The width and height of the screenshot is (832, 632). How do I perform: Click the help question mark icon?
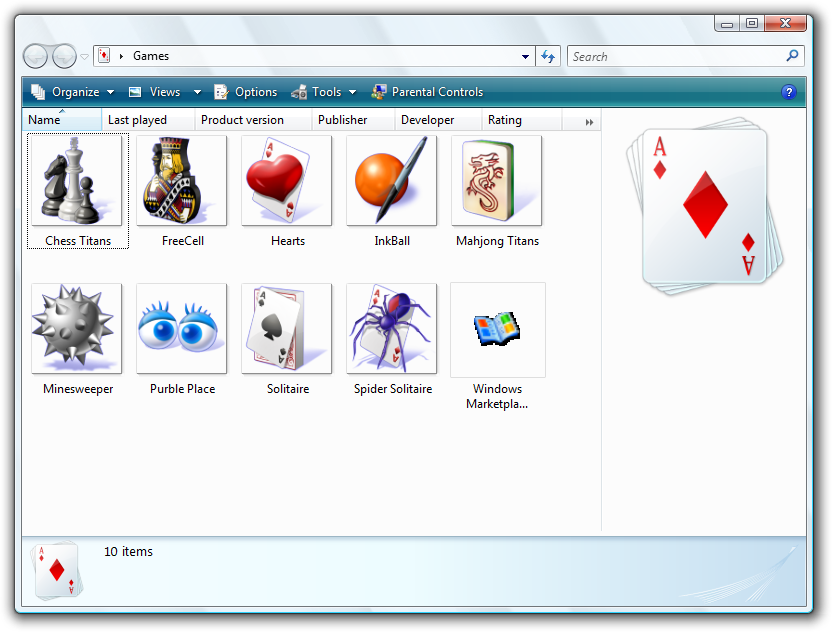(x=788, y=92)
